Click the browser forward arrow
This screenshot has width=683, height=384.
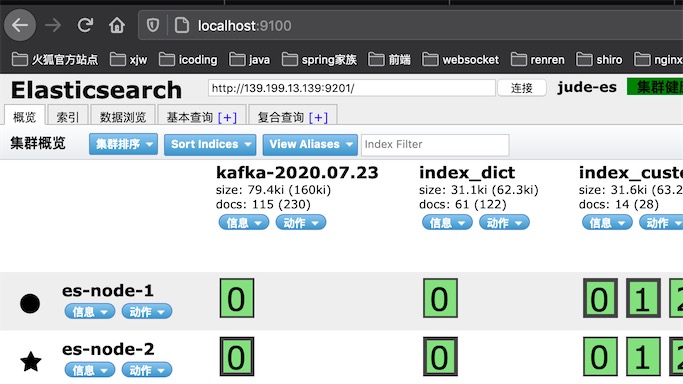tap(53, 25)
